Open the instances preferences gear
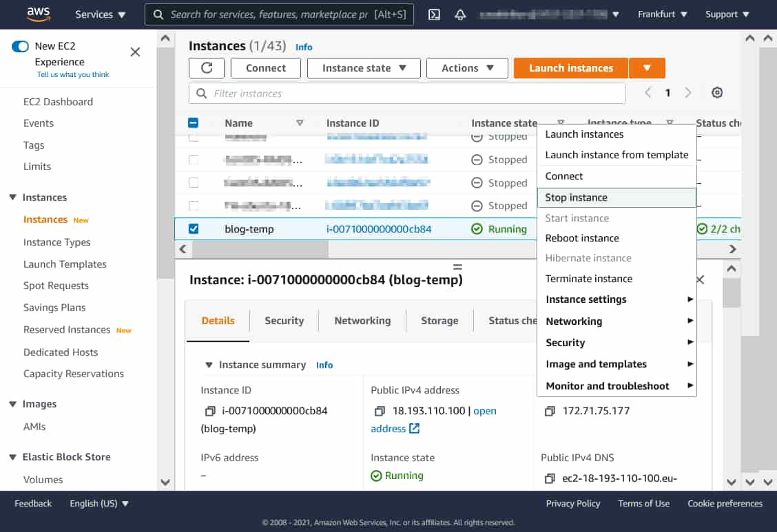Image resolution: width=777 pixels, height=532 pixels. [718, 92]
